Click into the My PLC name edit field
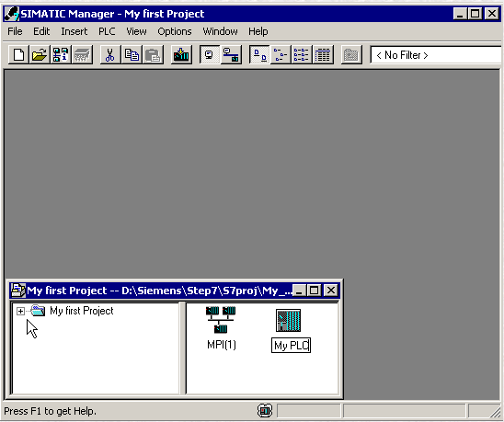The height and width of the screenshot is (422, 504). 291,346
